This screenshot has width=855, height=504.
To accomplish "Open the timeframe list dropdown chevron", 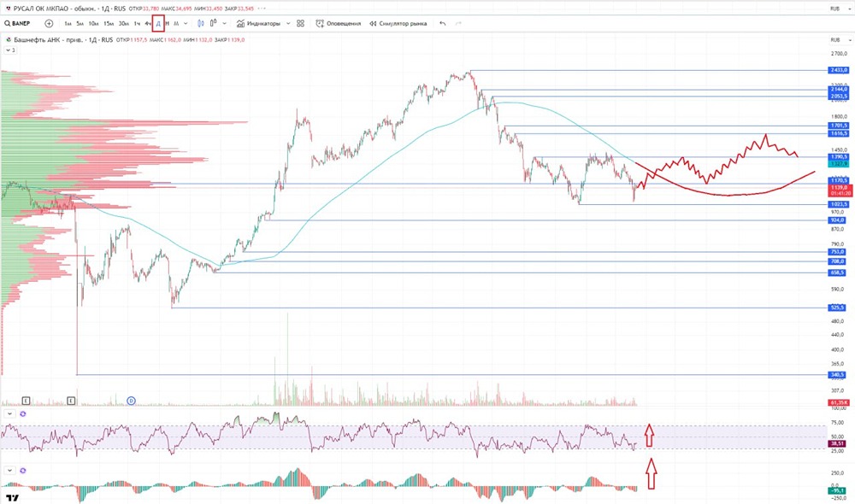I will click(x=186, y=23).
